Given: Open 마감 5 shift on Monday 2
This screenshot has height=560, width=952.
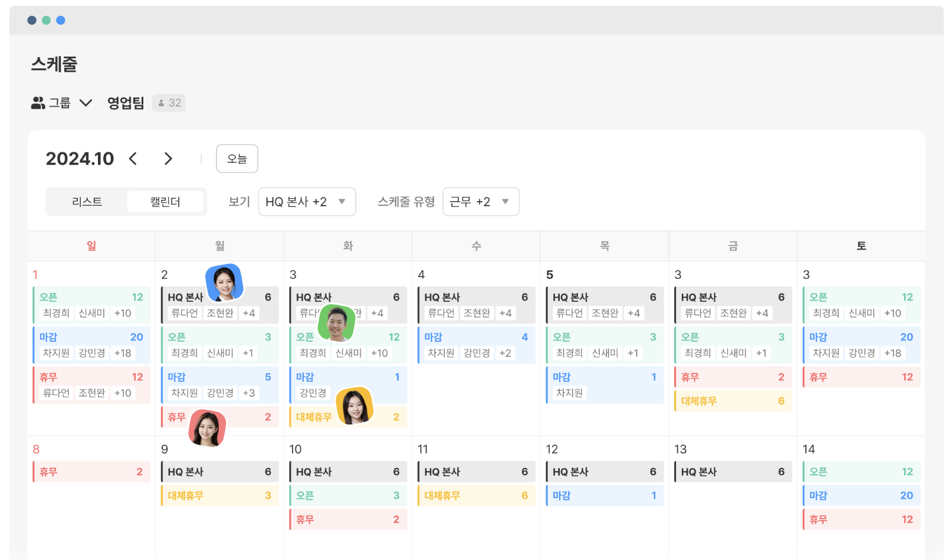Looking at the screenshot, I should [x=219, y=385].
